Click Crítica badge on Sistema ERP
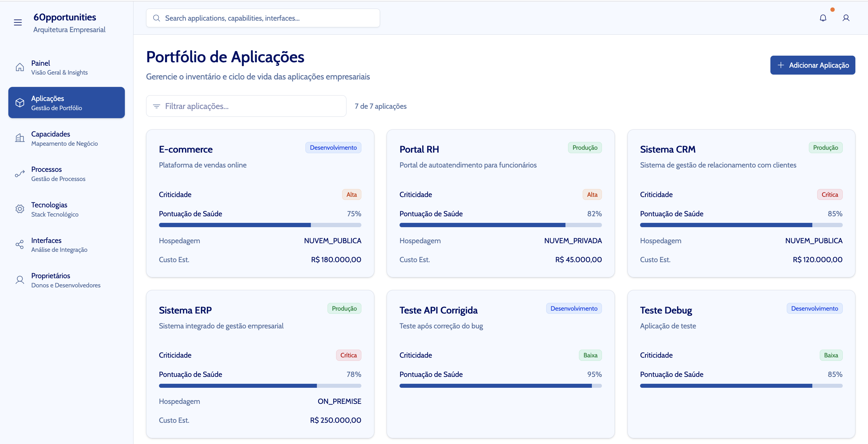Screen dimensions: 868x444 click(x=348, y=355)
